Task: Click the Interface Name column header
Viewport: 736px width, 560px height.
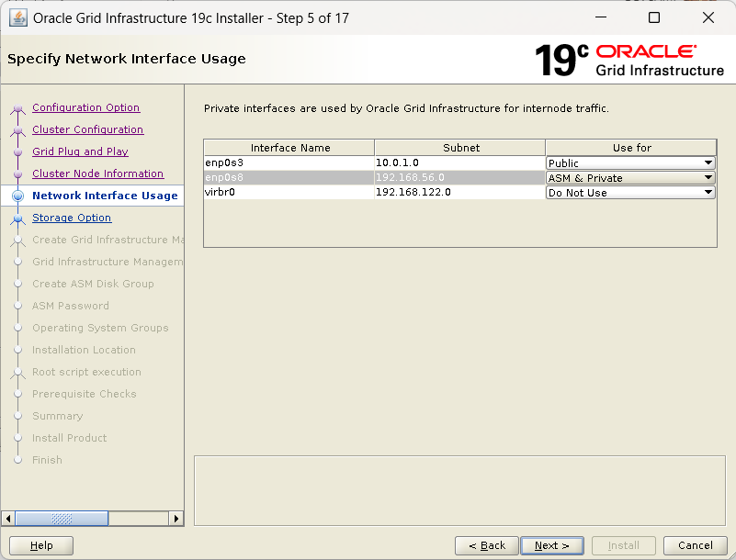Action: click(289, 148)
